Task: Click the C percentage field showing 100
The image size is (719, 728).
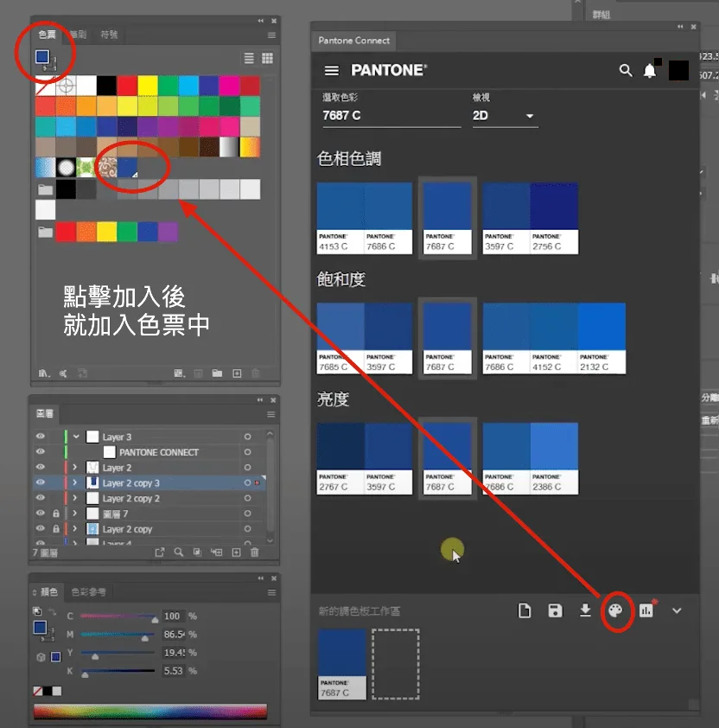Action: click(173, 616)
